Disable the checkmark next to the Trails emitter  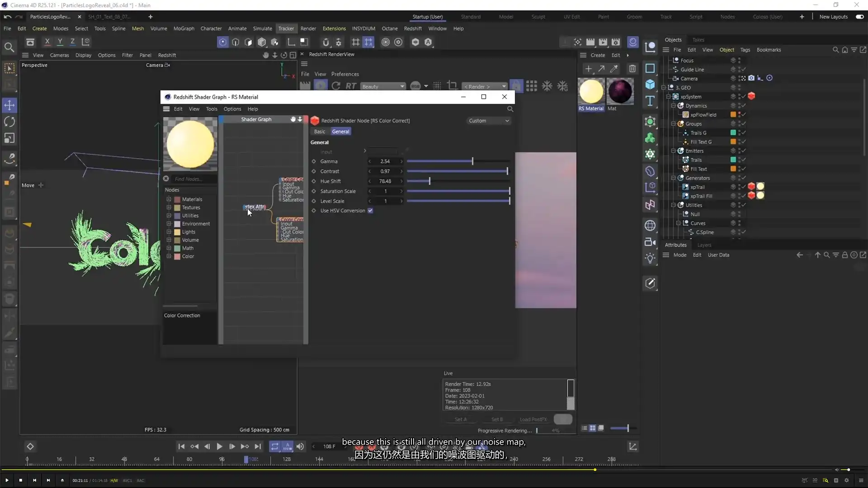743,160
